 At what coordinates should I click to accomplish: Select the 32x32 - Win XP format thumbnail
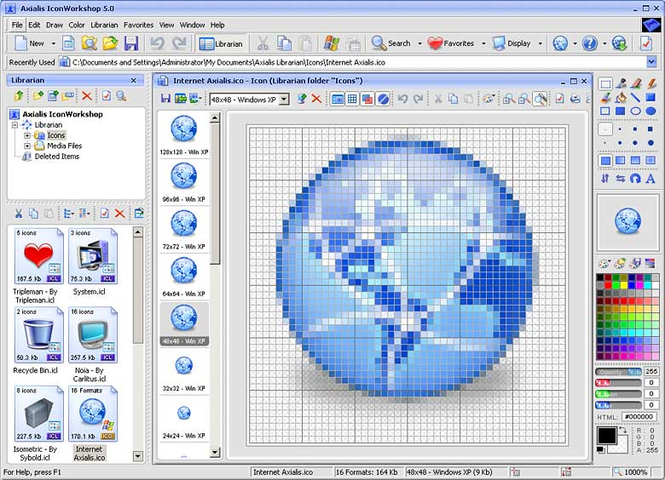click(184, 372)
